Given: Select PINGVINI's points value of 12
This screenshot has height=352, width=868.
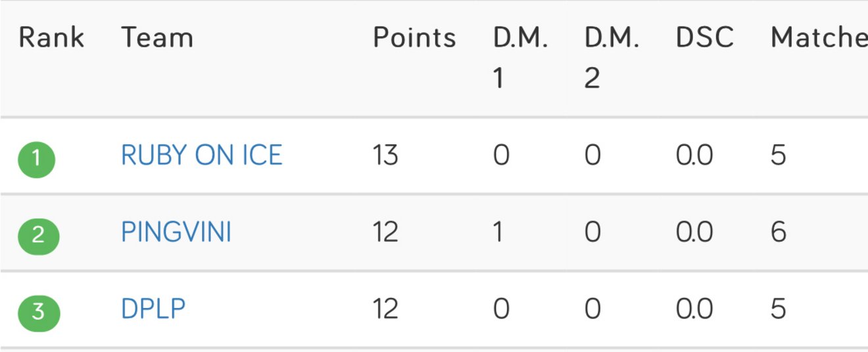Looking at the screenshot, I should tap(385, 232).
